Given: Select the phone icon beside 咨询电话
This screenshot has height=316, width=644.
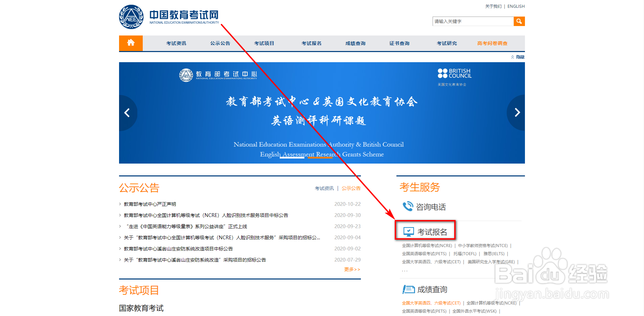Looking at the screenshot, I should click(408, 206).
